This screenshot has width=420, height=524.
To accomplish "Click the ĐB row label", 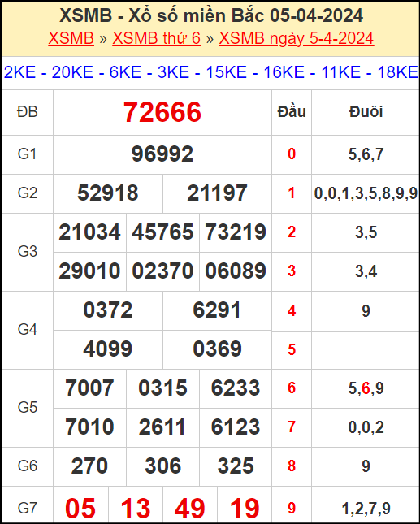I will click(28, 112).
